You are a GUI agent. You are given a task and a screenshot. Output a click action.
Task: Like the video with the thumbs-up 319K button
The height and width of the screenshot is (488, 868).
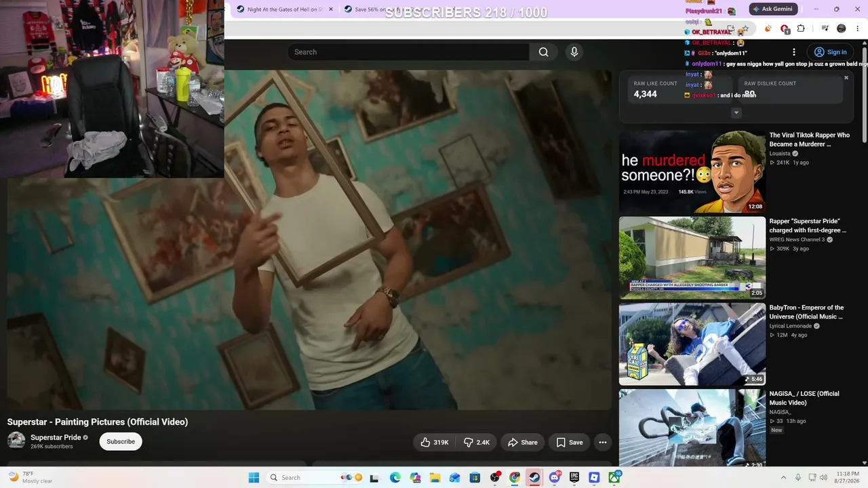[435, 442]
